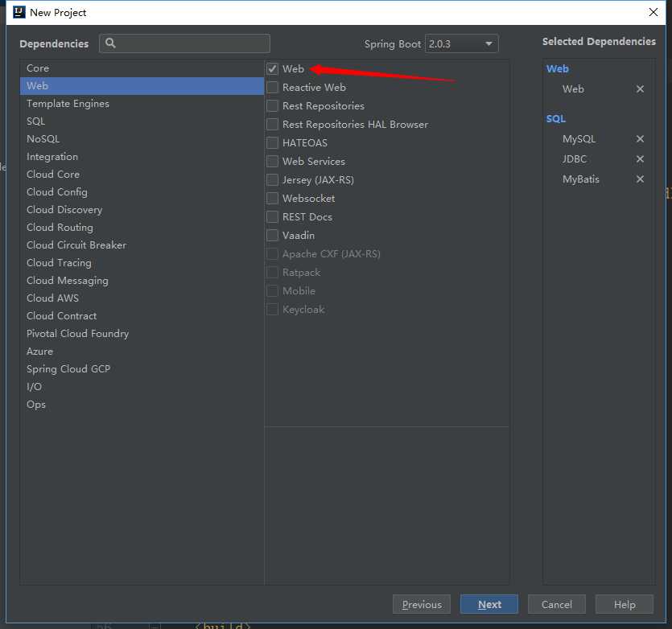Choose the SQL category
This screenshot has height=629, width=672.
[x=142, y=121]
